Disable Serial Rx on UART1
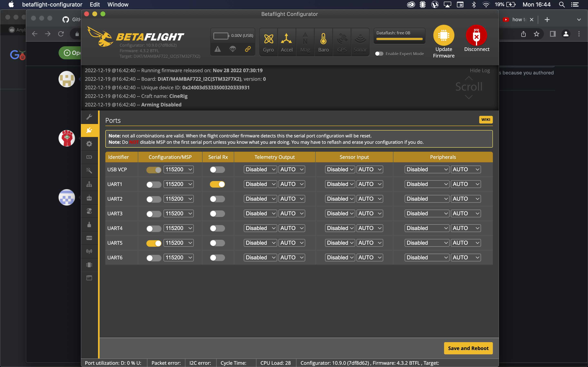Screen dimensions: 588x367 217,184
